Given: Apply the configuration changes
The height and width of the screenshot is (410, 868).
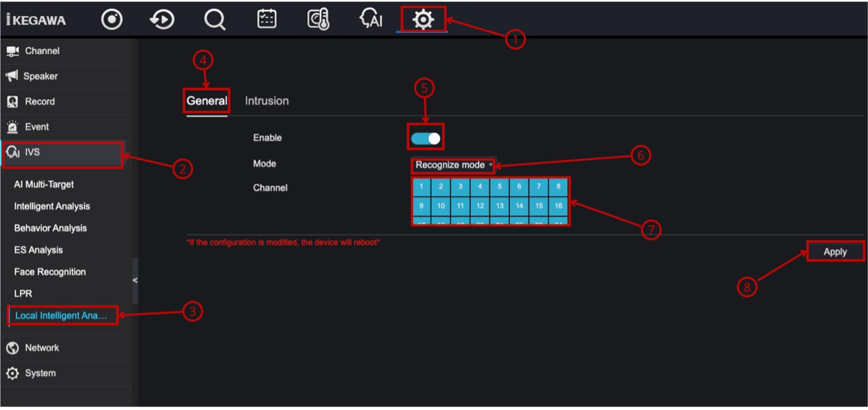Looking at the screenshot, I should pyautogui.click(x=835, y=252).
